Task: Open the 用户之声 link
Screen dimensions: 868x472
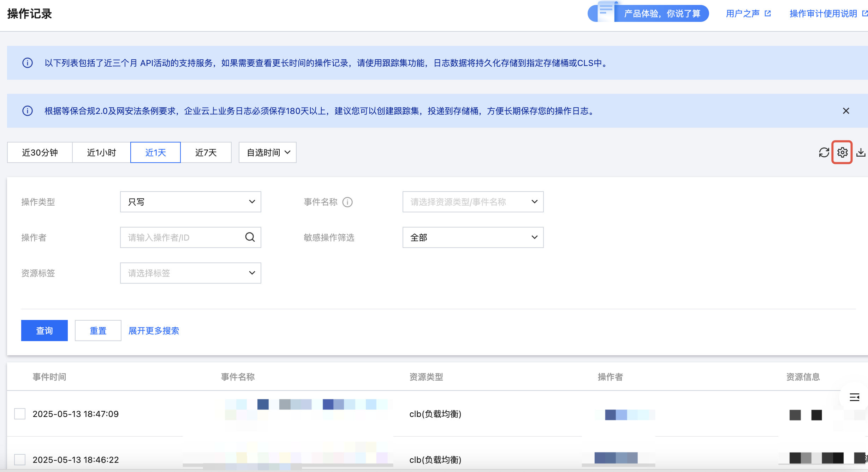Action: 743,13
